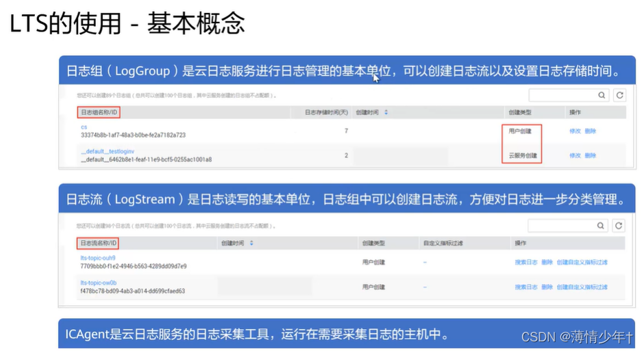Click 用户创建 in the cs row
Image resolution: width=644 pixels, height=351 pixels.
pos(520,131)
